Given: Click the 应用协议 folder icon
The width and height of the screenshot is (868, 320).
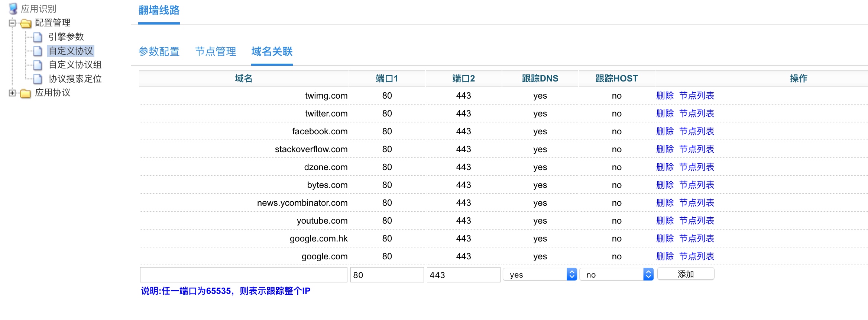Looking at the screenshot, I should click(26, 93).
